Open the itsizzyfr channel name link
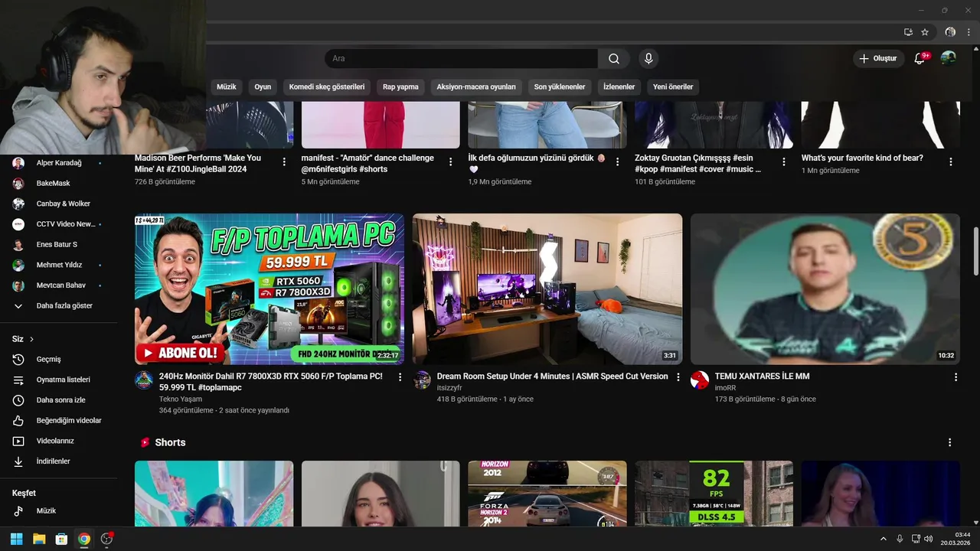 [449, 388]
